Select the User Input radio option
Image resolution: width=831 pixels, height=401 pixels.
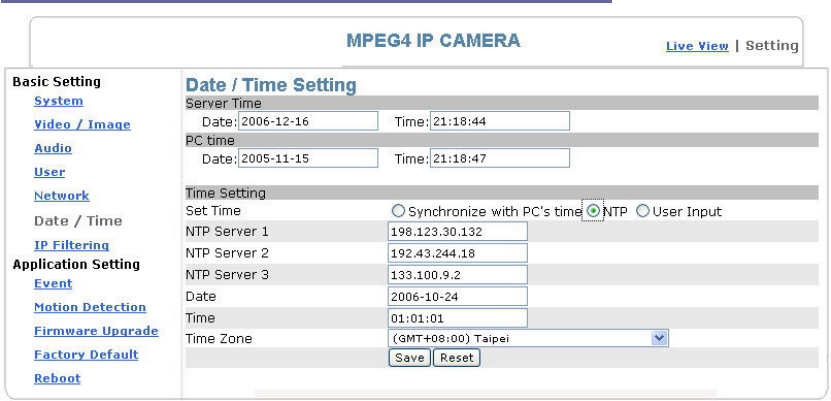643,212
